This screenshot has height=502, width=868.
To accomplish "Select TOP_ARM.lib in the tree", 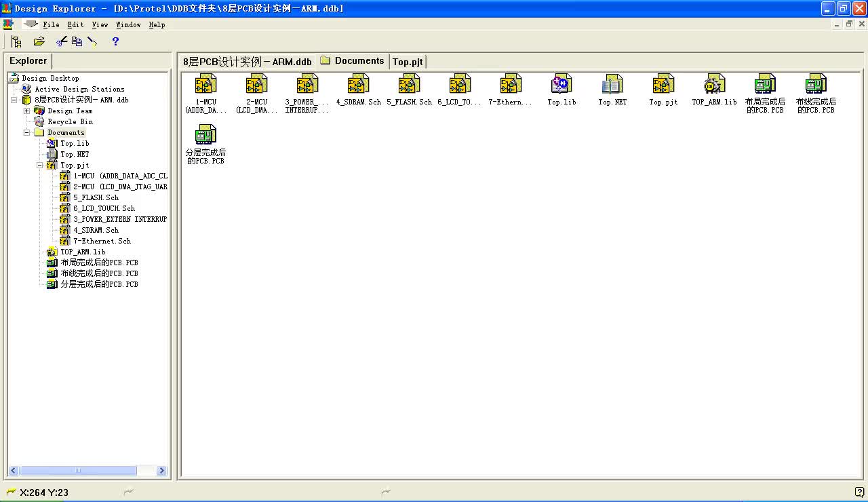I will [x=83, y=252].
